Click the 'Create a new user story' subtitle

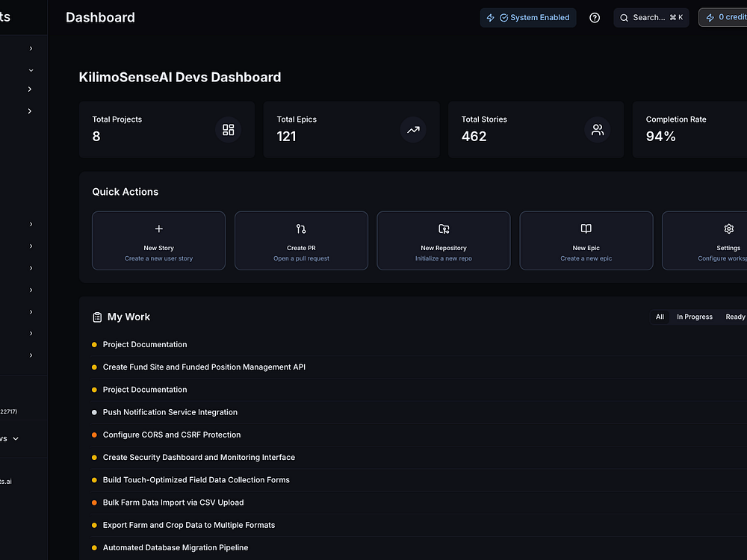point(158,258)
